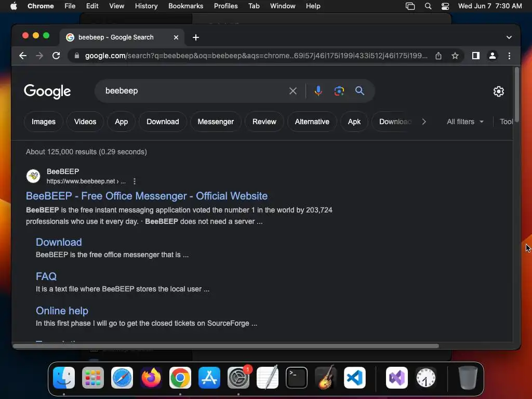
Task: Open TextEdit from the Dock
Action: [268, 378]
